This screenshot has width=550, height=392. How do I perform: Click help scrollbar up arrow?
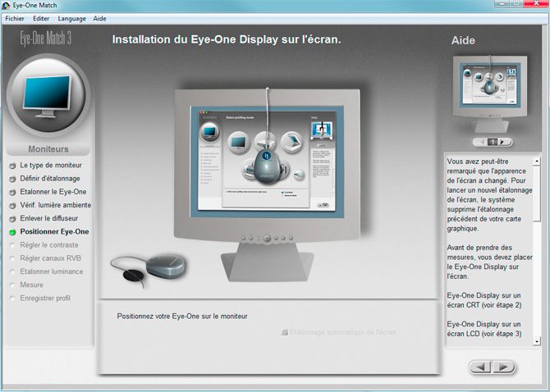[537, 161]
